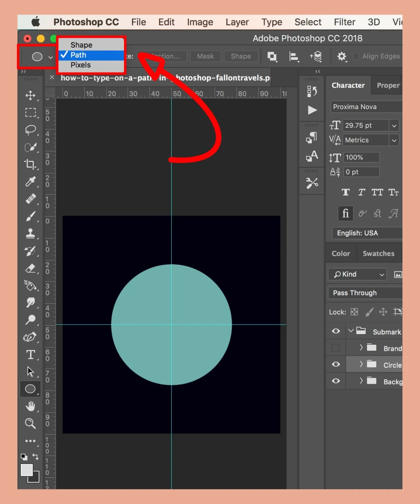Toggle Faux Italic text style
Viewport: 420px width, 504px height.
coord(361,192)
